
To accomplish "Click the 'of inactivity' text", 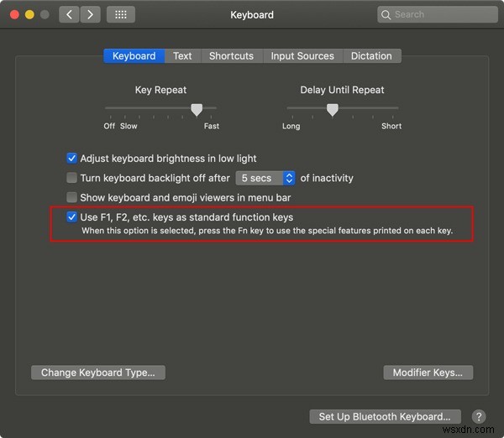I will pos(327,178).
